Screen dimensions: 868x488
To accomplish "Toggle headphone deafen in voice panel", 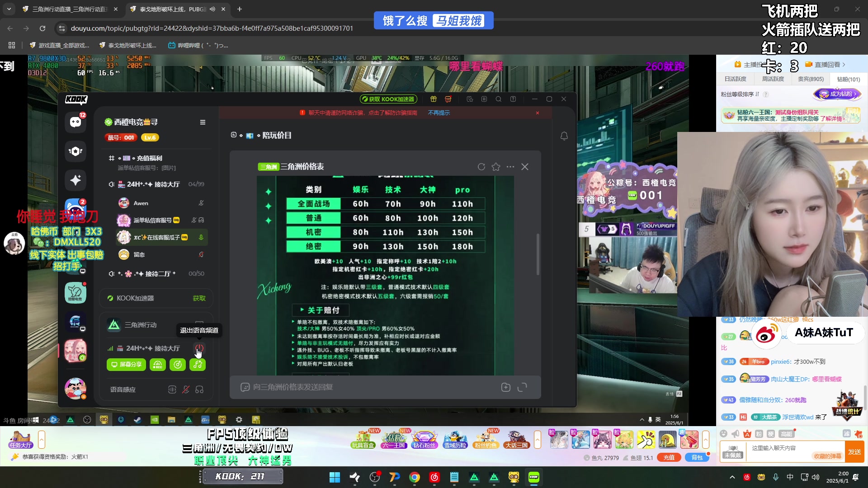I will (199, 389).
